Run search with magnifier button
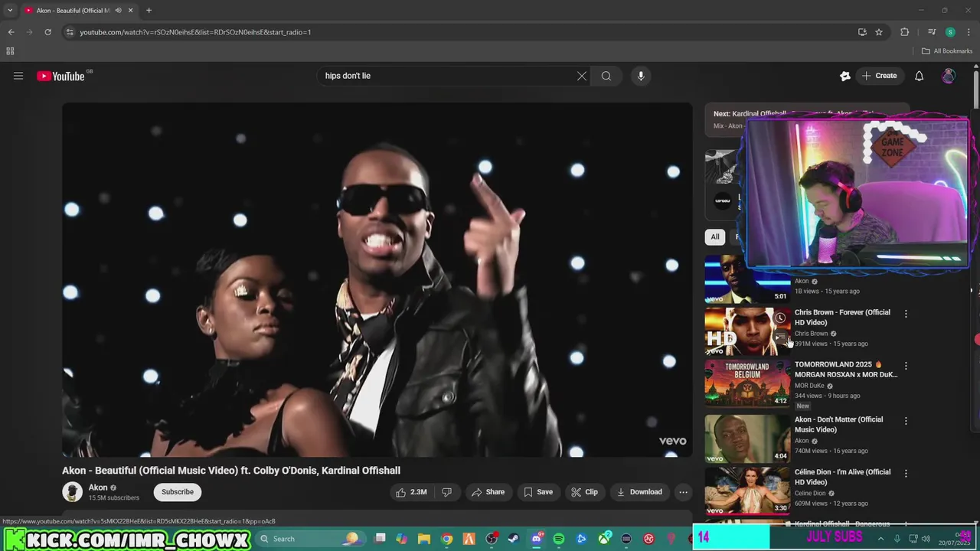 tap(606, 76)
